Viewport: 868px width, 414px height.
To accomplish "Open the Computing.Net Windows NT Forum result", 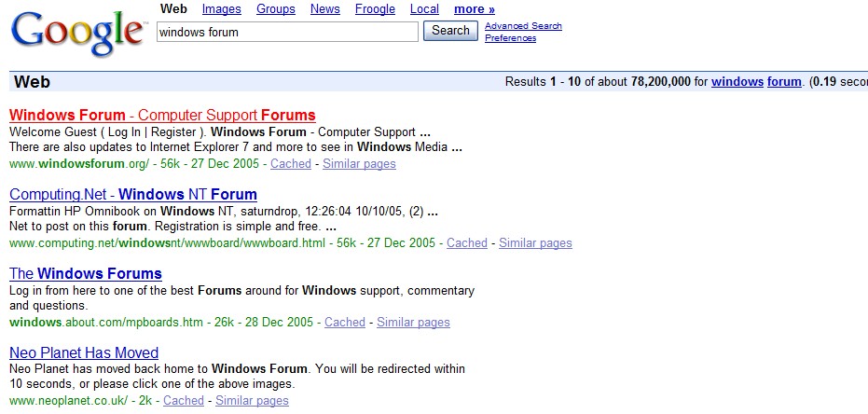I will 132,194.
